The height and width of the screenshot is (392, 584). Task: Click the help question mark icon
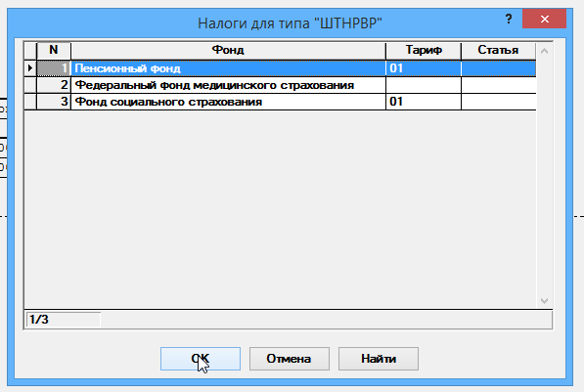[x=509, y=19]
